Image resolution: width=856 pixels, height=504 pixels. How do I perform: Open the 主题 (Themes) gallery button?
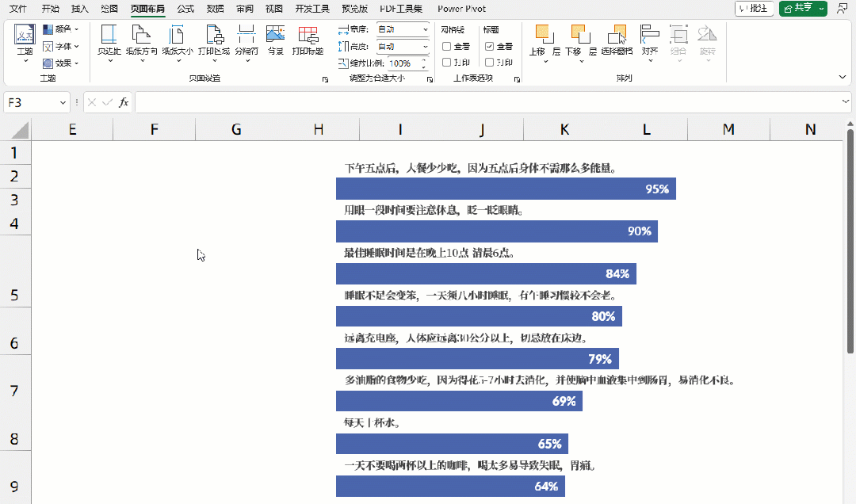25,43
